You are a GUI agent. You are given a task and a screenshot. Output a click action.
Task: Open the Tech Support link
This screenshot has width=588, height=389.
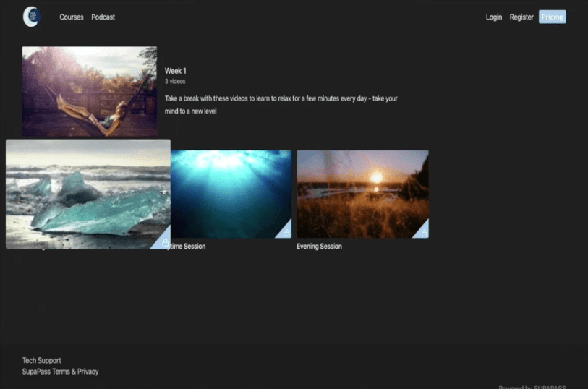[41, 360]
